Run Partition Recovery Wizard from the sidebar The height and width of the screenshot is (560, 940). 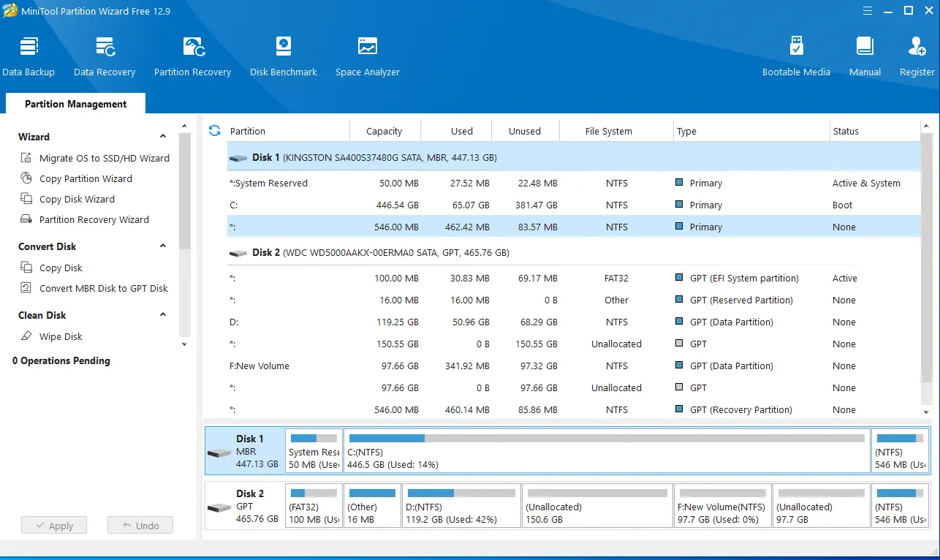(84, 219)
